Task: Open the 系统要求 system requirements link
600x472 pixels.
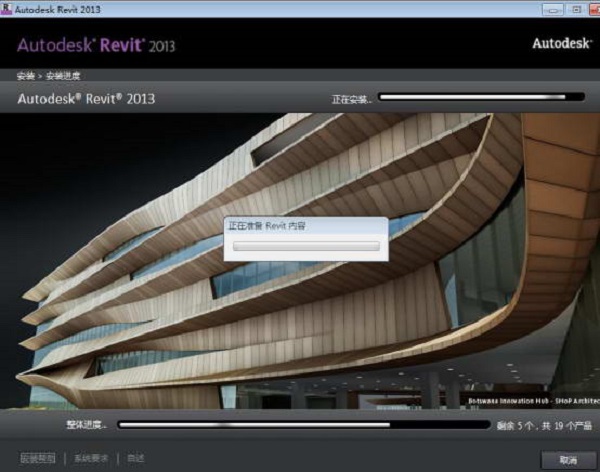Action: pos(91,458)
